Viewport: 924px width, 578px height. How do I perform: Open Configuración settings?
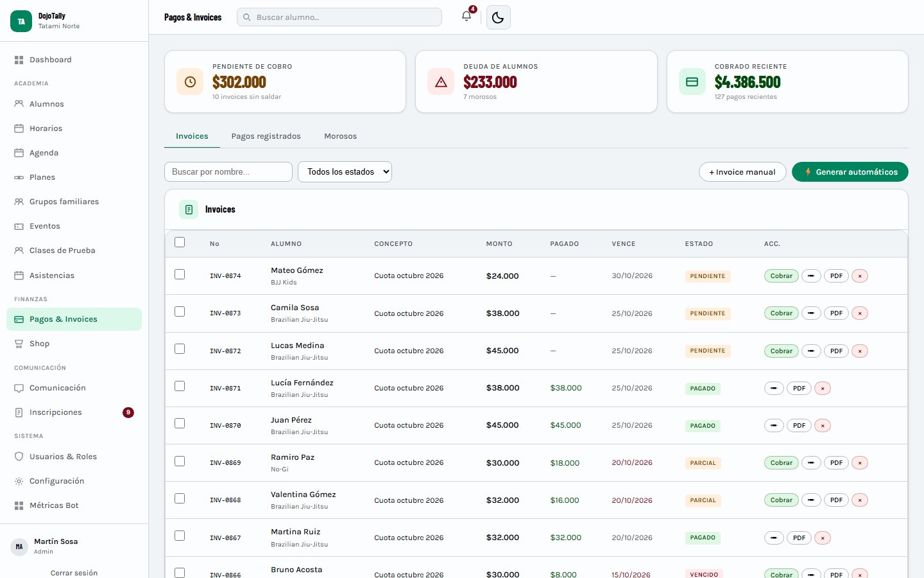(74, 481)
